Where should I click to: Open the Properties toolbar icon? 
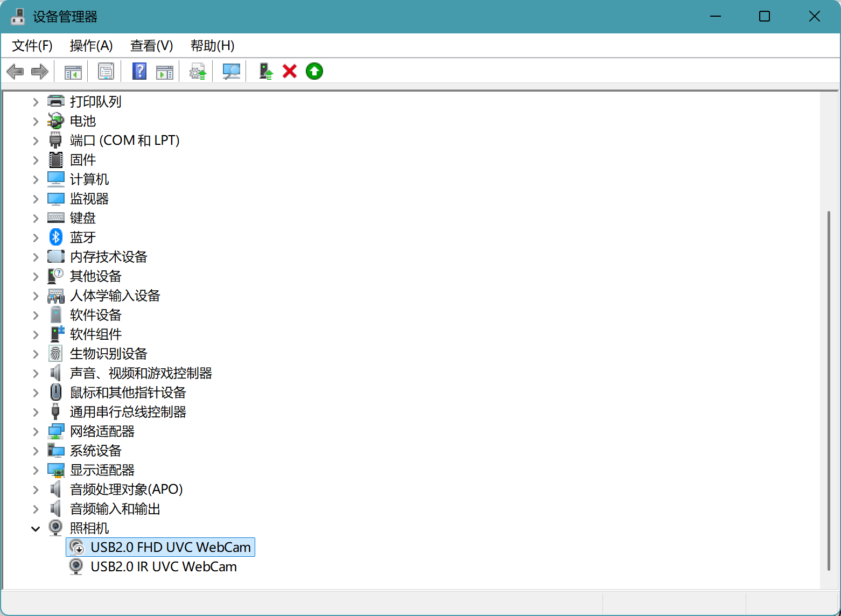106,71
